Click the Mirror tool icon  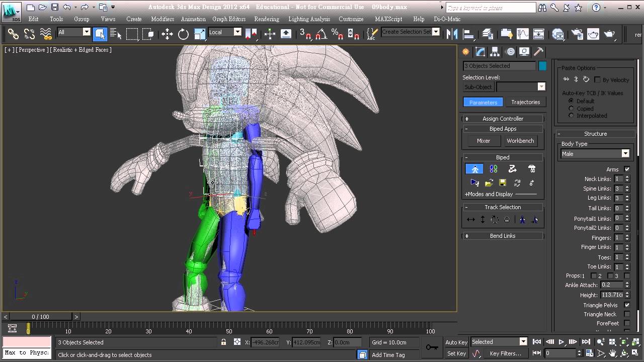tap(452, 34)
